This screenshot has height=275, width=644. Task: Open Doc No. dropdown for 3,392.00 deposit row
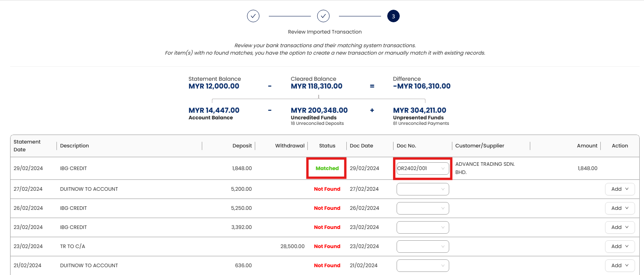423,227
